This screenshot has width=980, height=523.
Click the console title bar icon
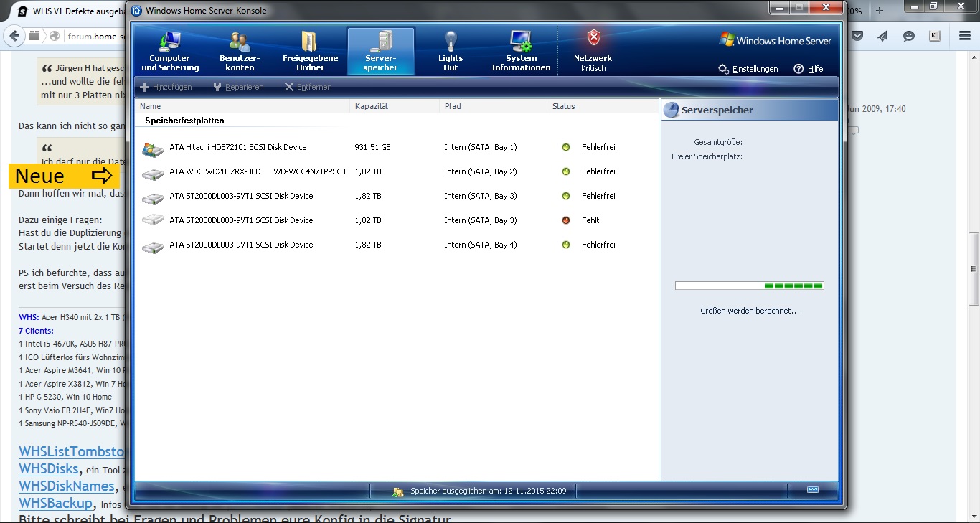[136, 11]
